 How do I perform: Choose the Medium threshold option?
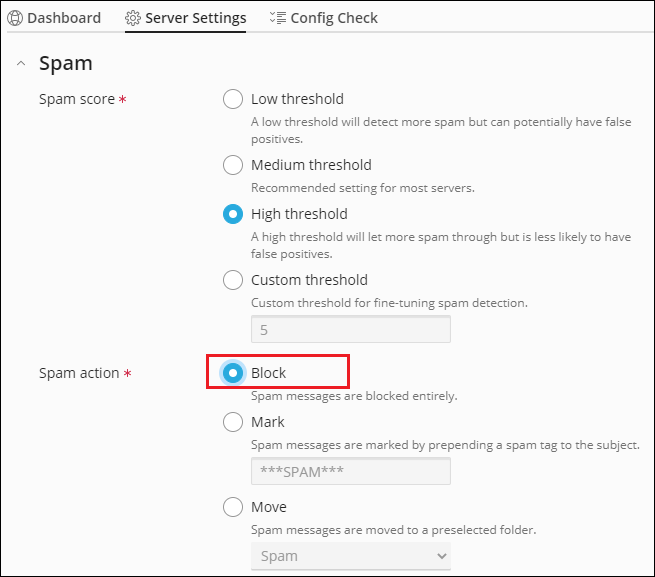233,165
